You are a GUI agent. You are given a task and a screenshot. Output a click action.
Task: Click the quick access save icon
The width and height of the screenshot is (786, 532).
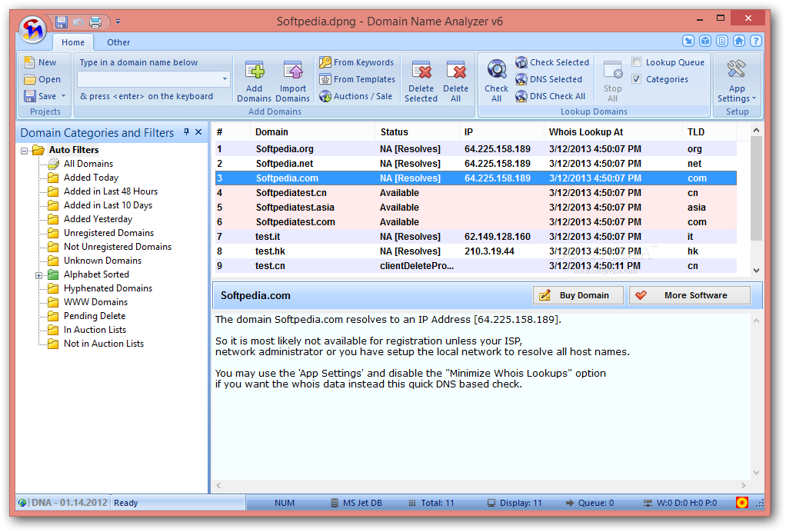[x=62, y=22]
